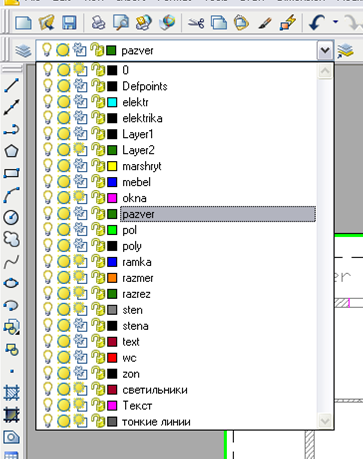This screenshot has width=363, height=459.
Task: Collapse the layer dropdown with arrow button
Action: pyautogui.click(x=325, y=51)
